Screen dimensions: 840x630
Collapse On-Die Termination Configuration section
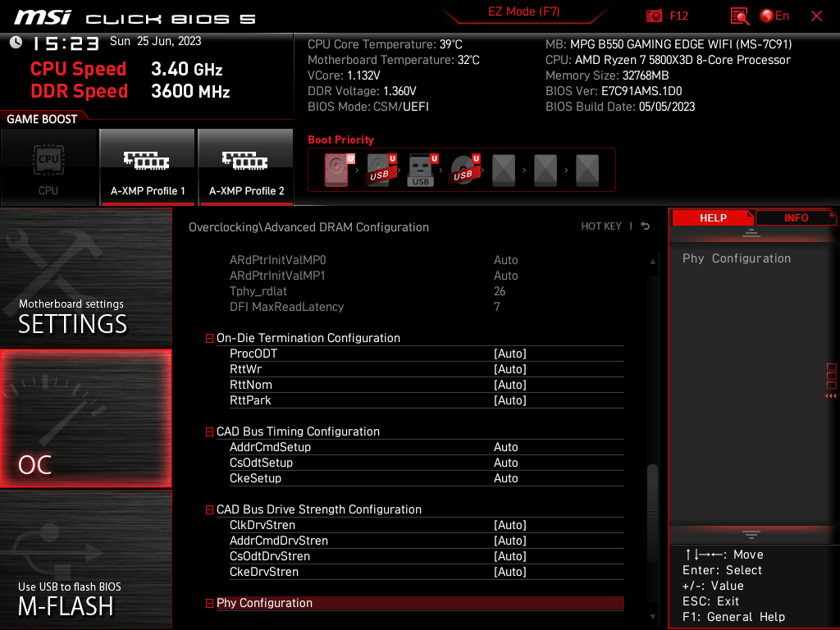209,339
